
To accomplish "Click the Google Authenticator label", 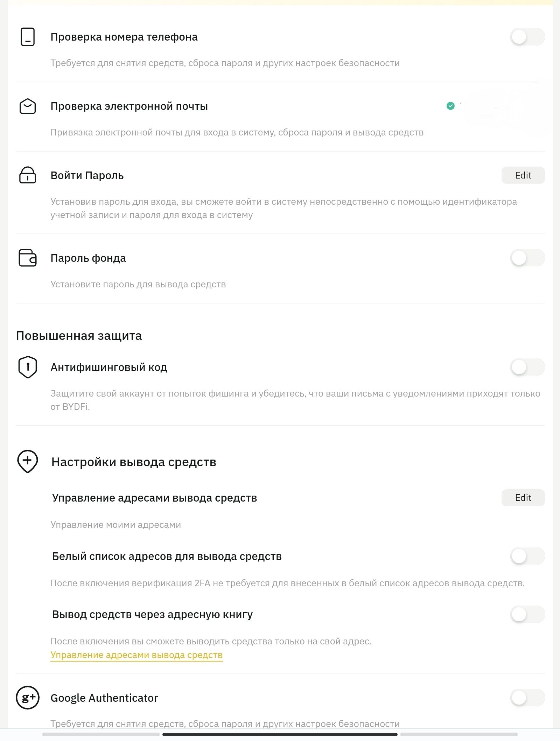I will coord(104,698).
